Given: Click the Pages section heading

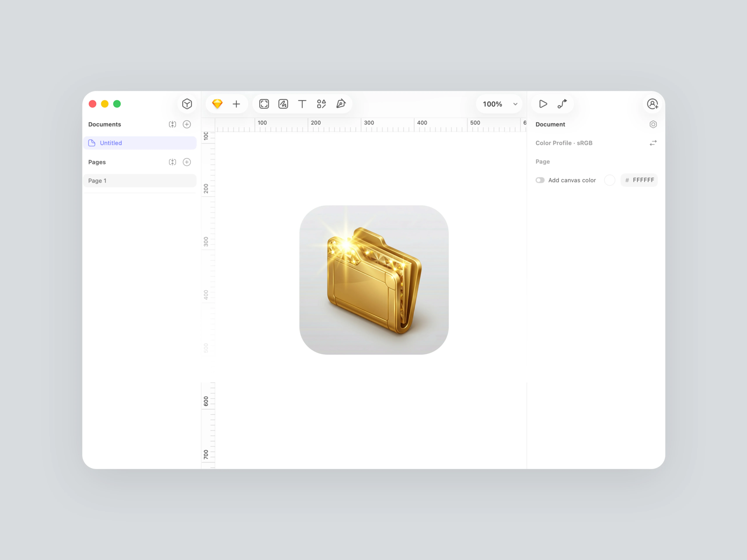Looking at the screenshot, I should [x=97, y=162].
